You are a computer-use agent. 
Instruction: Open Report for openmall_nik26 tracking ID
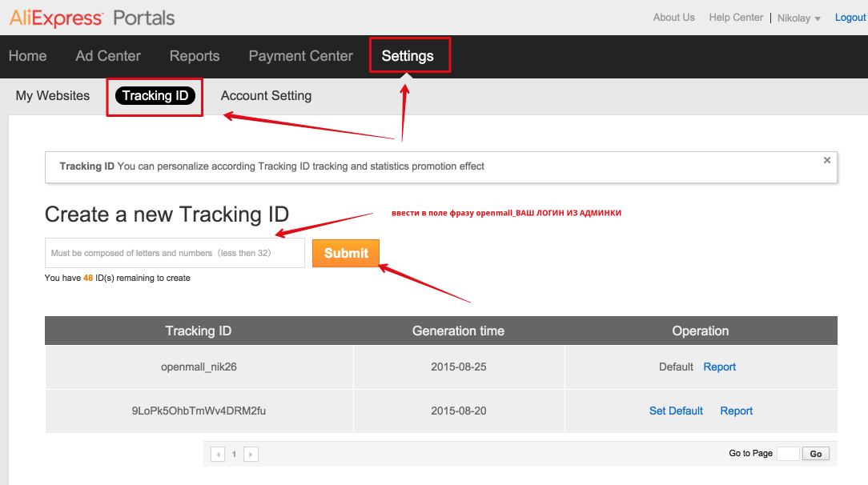719,367
